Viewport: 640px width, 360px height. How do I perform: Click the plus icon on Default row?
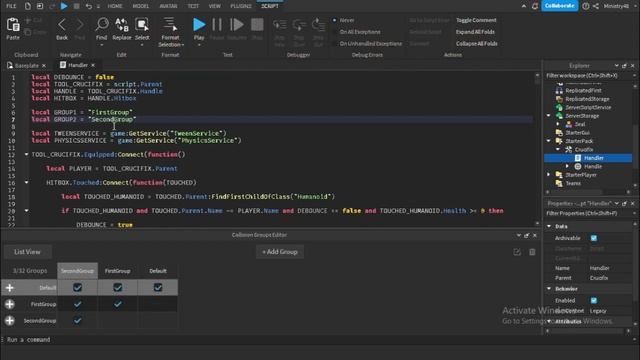pos(10,288)
